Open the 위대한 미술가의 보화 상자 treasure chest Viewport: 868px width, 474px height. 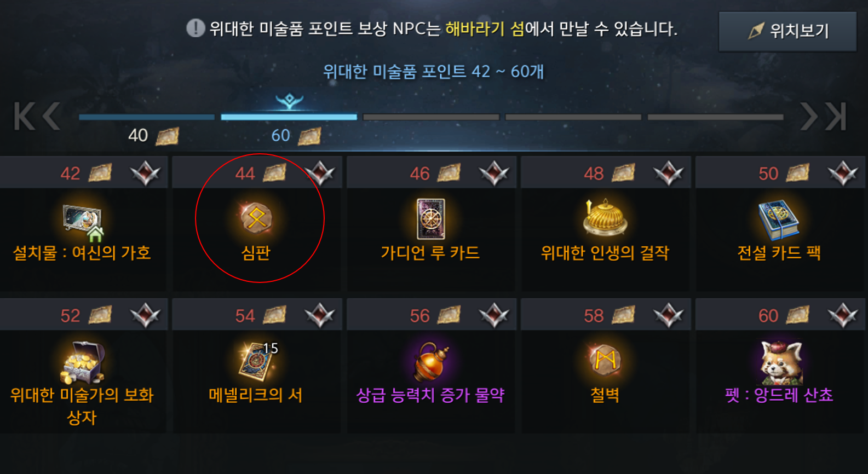click(x=82, y=362)
